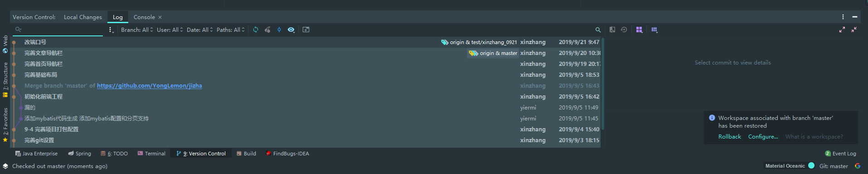This screenshot has width=868, height=174.
Task: Go to hash/branch/tag icon
Action: tap(279, 30)
